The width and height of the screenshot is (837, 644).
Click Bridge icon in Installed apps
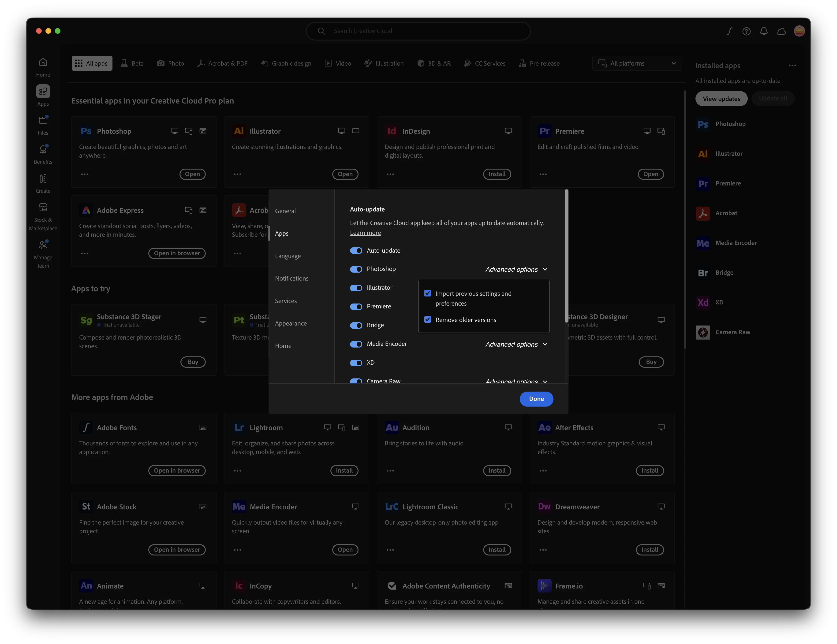click(703, 273)
